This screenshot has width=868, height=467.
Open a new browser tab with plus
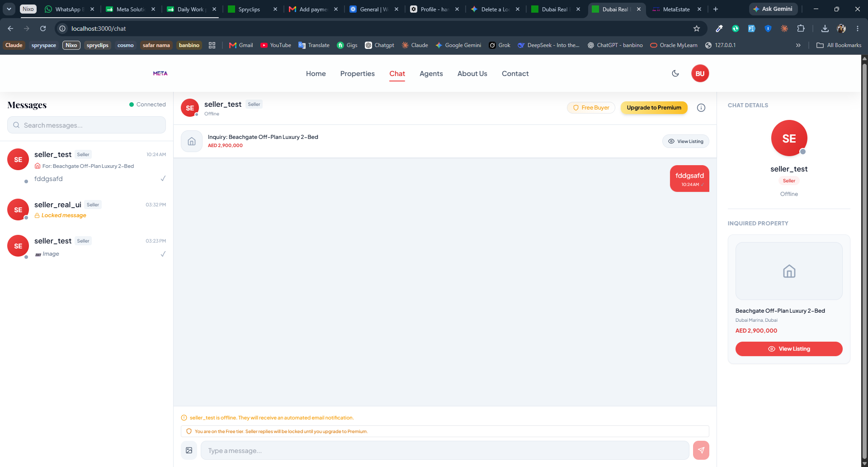point(716,9)
